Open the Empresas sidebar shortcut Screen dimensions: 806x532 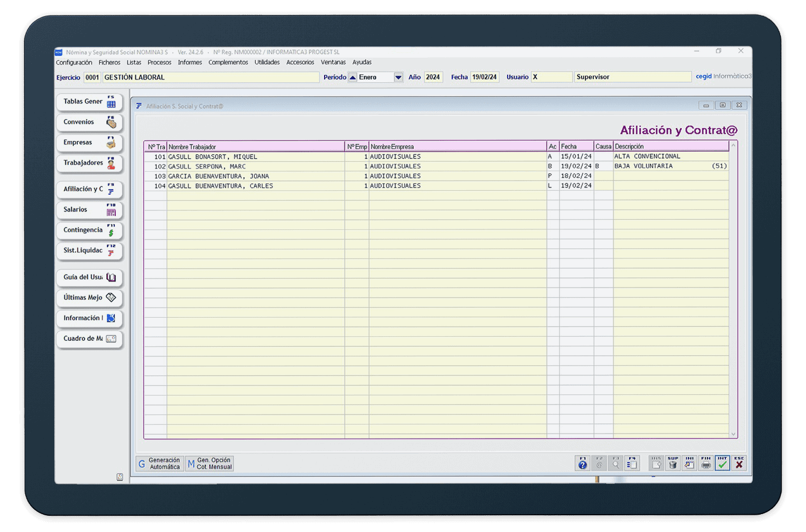pyautogui.click(x=89, y=143)
